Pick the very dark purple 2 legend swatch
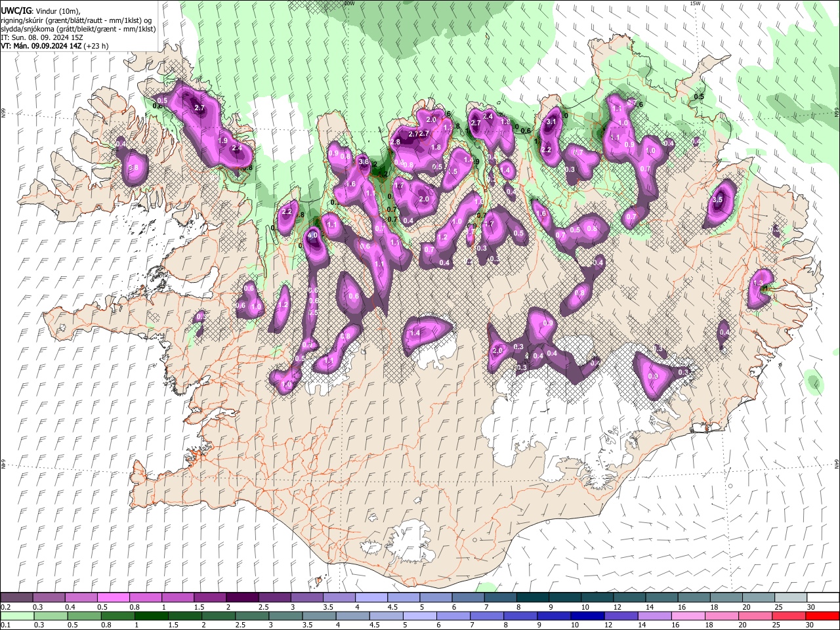Screen dimensions: 840x630 (x=241, y=597)
